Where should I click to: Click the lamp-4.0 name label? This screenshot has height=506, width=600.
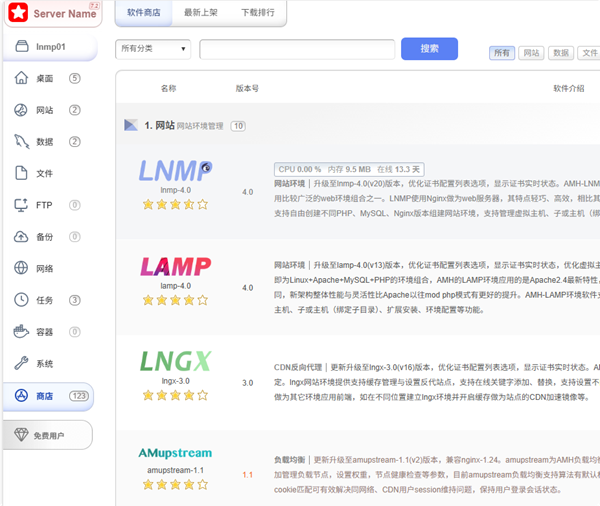(x=176, y=286)
